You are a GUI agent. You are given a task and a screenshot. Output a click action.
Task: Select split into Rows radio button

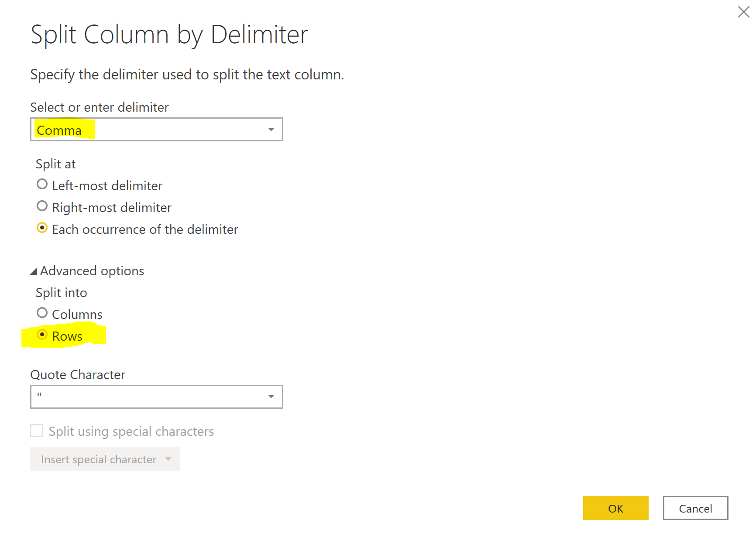point(42,335)
